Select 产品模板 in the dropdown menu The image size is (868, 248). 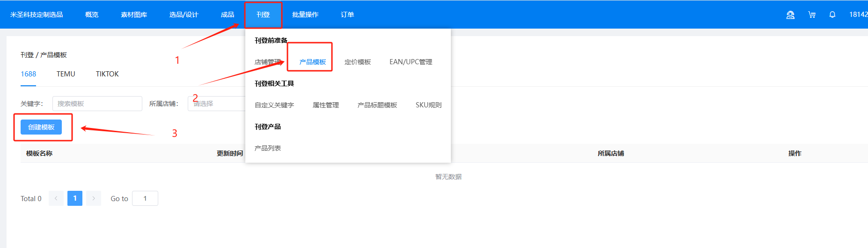point(312,62)
